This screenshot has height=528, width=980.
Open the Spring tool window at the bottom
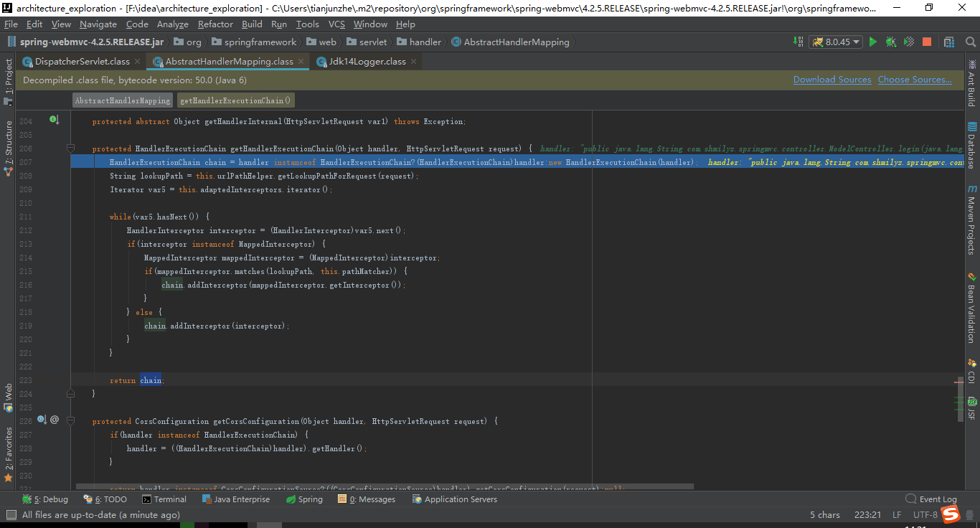pyautogui.click(x=304, y=499)
